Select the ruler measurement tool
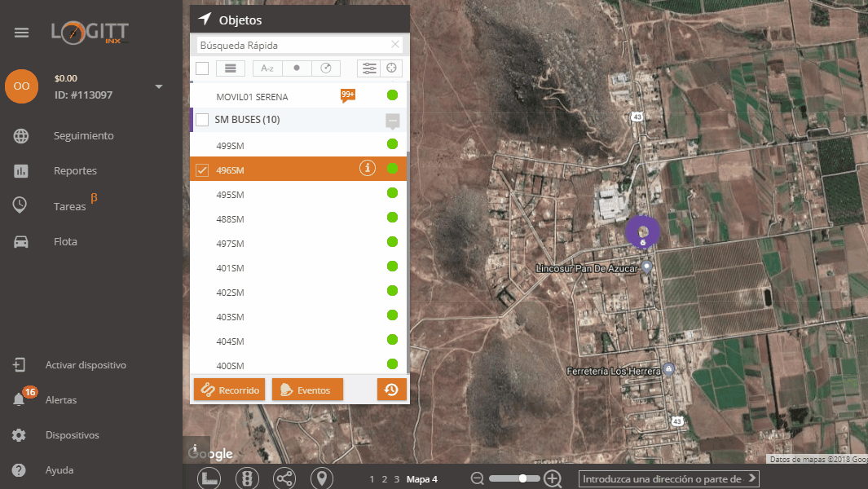868x489 pixels. (209, 478)
